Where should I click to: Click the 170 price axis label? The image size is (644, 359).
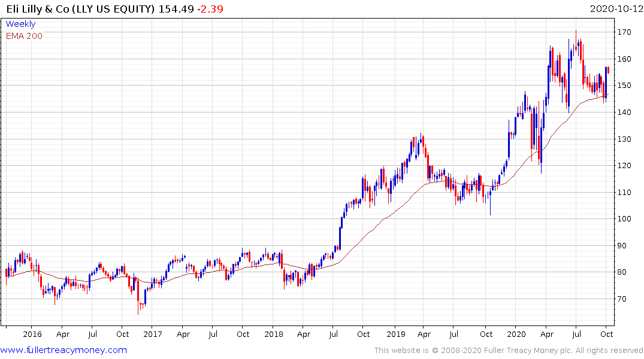[x=624, y=32]
